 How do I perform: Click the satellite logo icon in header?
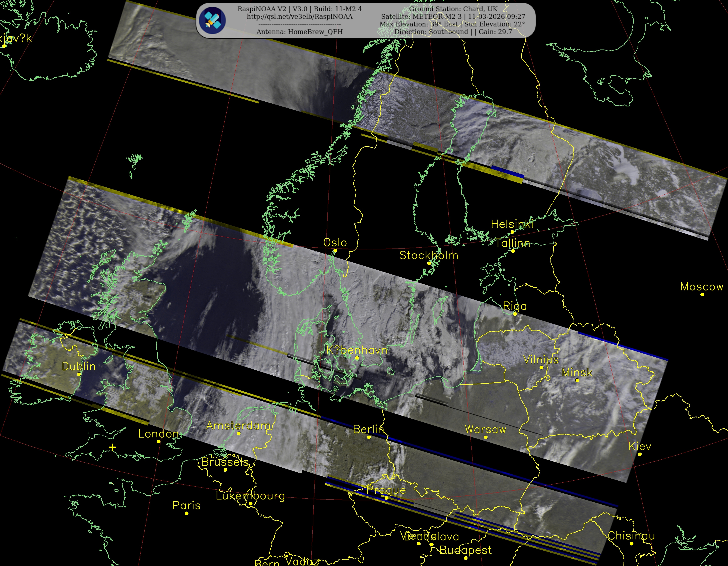tap(212, 20)
